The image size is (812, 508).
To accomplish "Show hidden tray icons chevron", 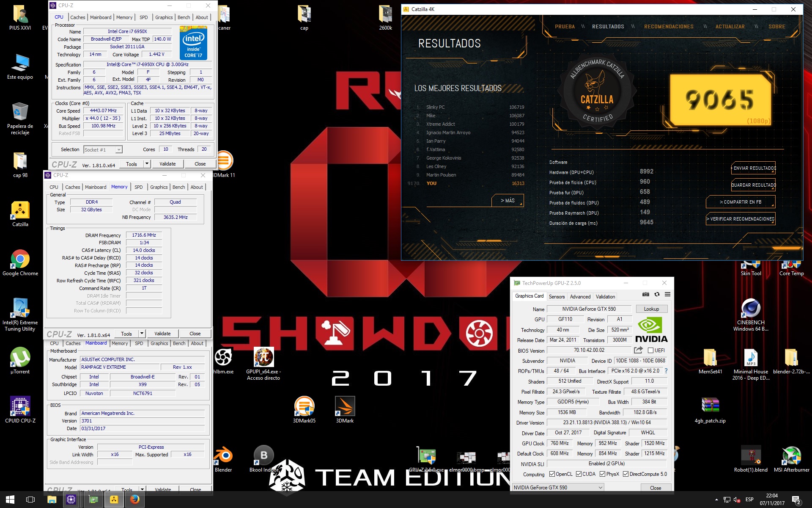I will coord(716,500).
